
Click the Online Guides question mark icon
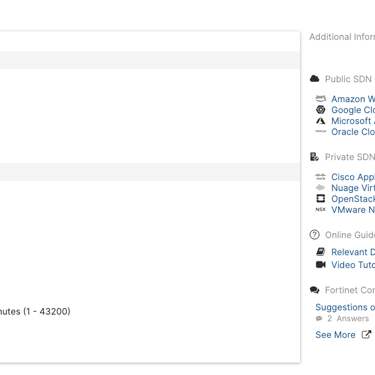click(x=314, y=235)
